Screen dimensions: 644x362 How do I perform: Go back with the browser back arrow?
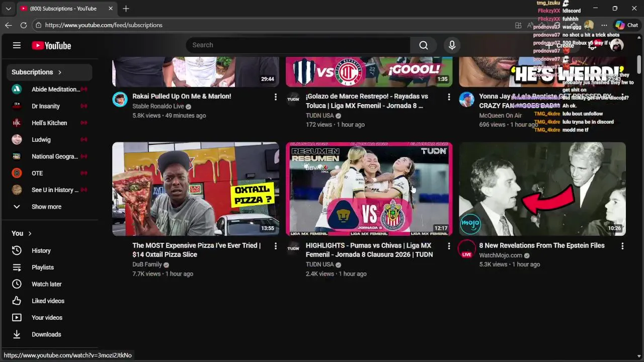9,25
